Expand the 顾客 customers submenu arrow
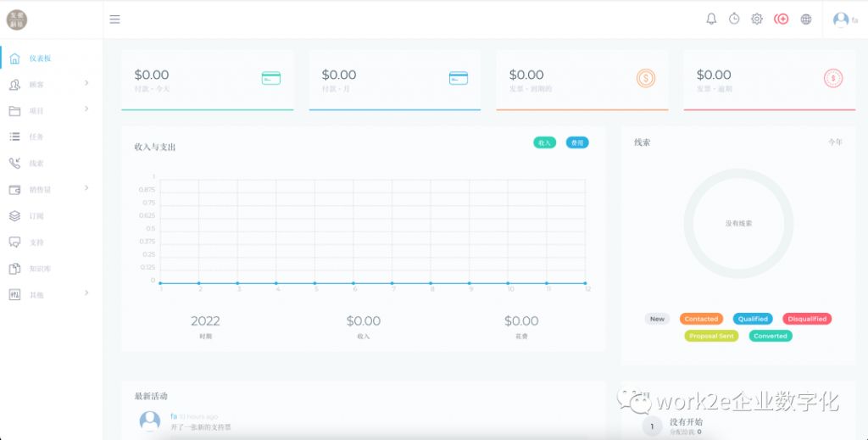Screen dimensions: 868x440 coord(86,83)
